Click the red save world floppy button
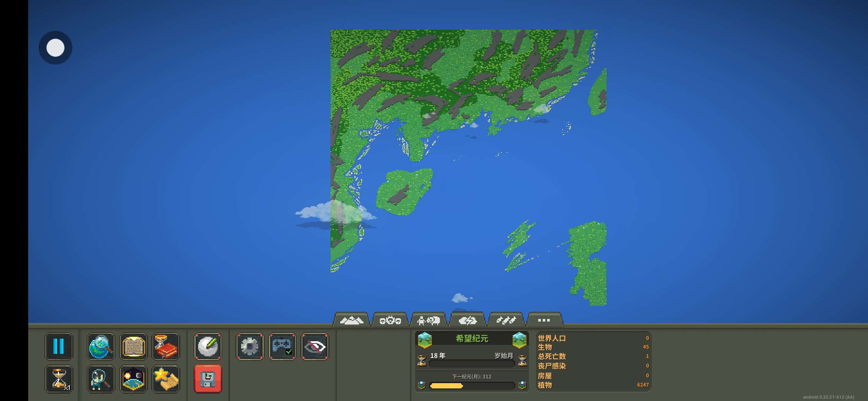The image size is (868, 401). click(208, 379)
